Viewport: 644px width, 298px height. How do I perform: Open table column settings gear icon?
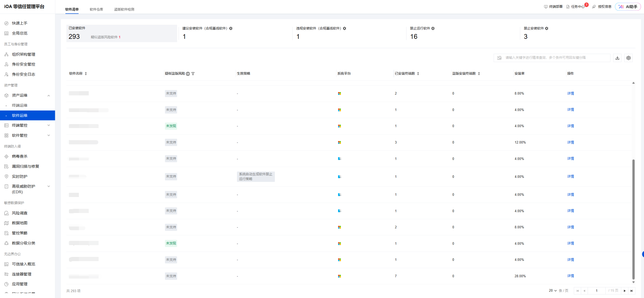point(628,58)
